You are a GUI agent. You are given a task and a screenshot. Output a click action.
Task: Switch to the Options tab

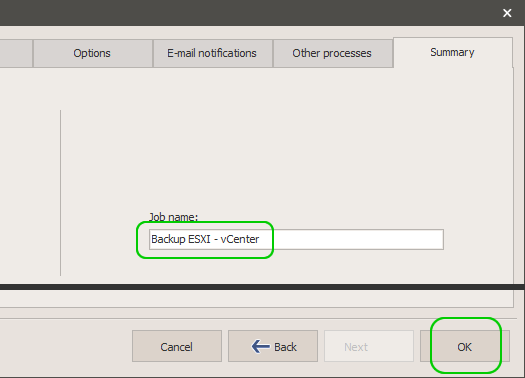93,53
